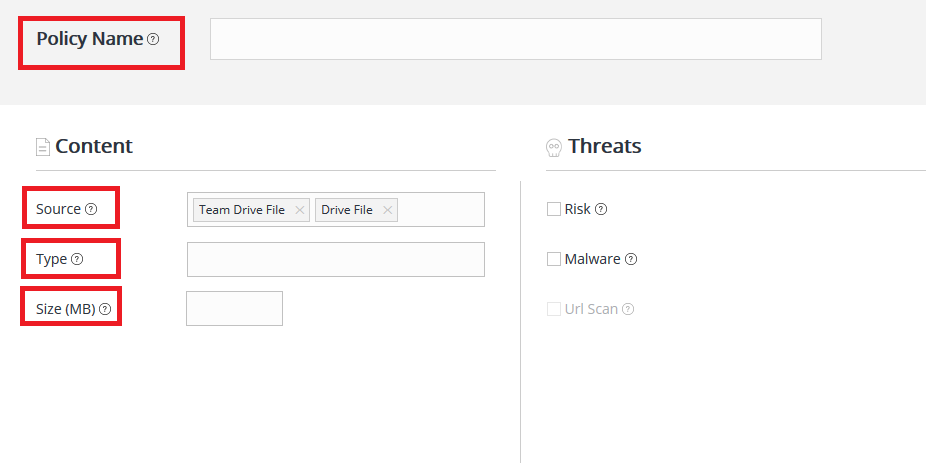Expand the Type selection field
The height and width of the screenshot is (463, 926).
335,259
